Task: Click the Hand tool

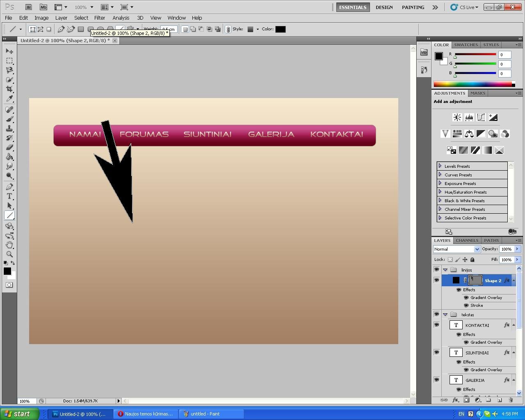Action: [x=9, y=245]
